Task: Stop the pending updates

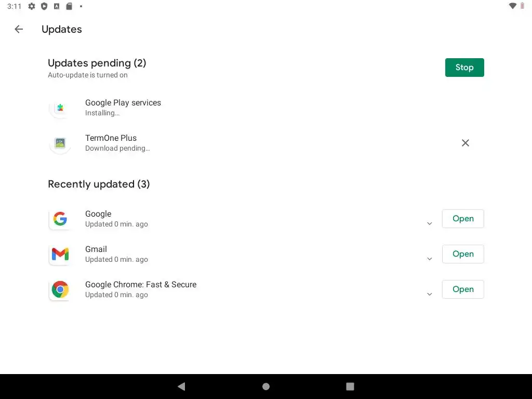Action: pos(464,68)
